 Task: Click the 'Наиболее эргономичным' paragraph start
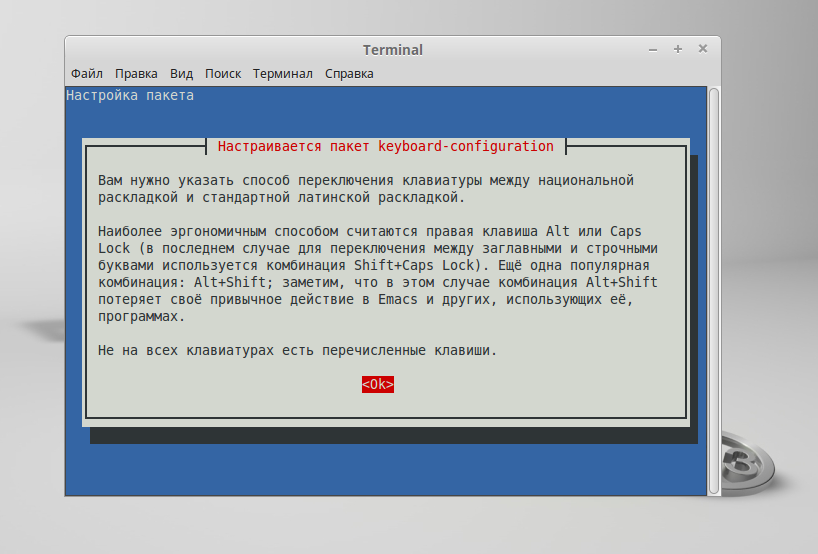pos(180,231)
